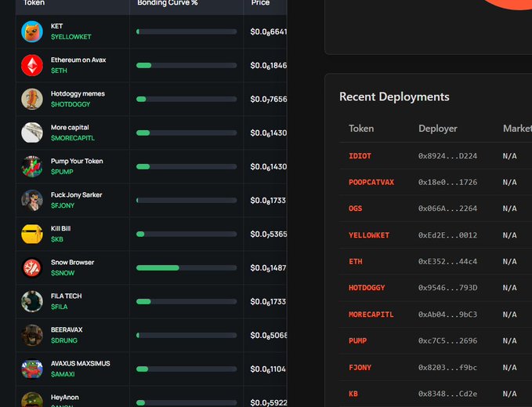Click the BEERAVAX token avatar

click(x=32, y=335)
